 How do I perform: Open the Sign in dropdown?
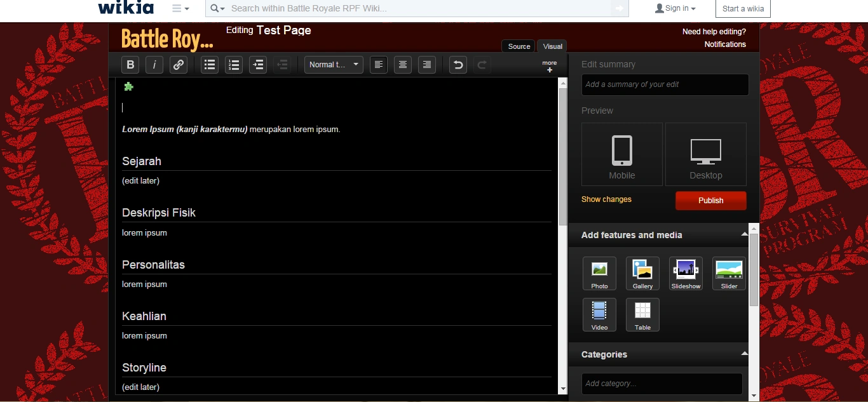tap(675, 8)
